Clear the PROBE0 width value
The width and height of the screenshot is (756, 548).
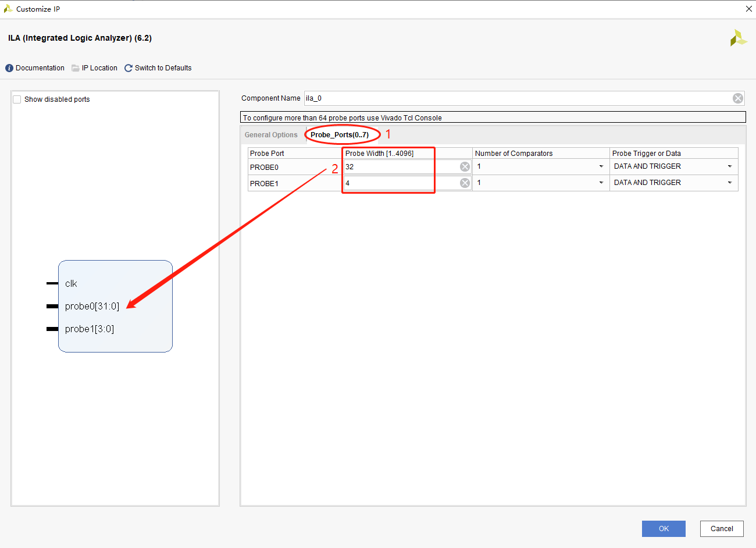point(465,167)
